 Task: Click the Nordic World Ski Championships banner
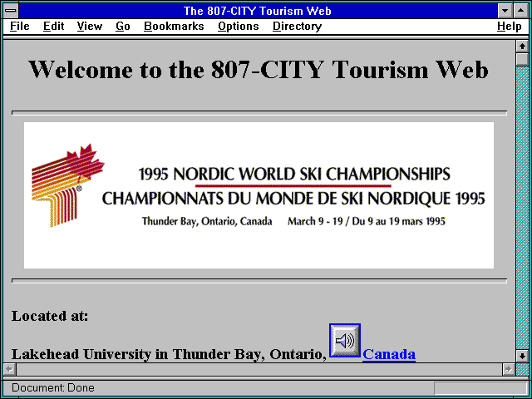pyautogui.click(x=259, y=195)
